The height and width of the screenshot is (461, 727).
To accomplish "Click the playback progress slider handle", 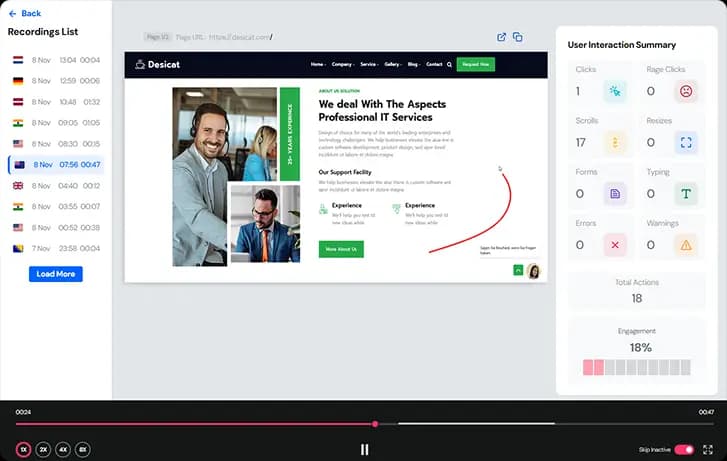I will pos(375,424).
